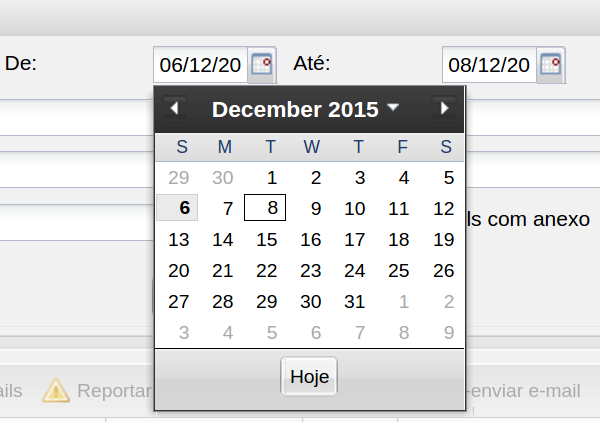600x422 pixels.
Task: Open the De date calendar icon
Action: coord(262,65)
